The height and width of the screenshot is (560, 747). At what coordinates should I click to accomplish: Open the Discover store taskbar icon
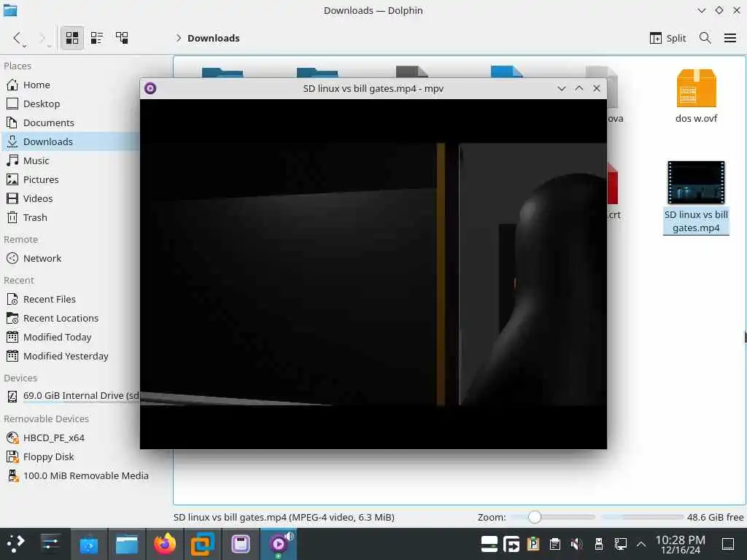click(x=88, y=544)
